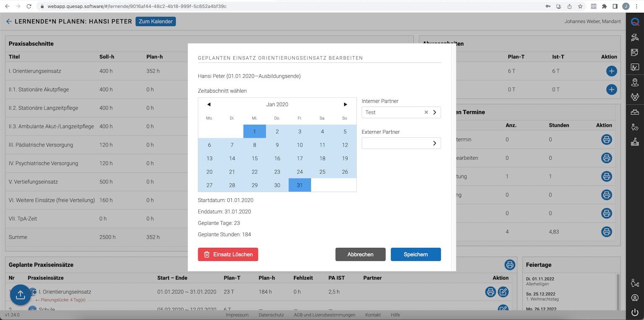
Task: Print the Reflexionsgespräch row via its print icon
Action: click(x=607, y=213)
